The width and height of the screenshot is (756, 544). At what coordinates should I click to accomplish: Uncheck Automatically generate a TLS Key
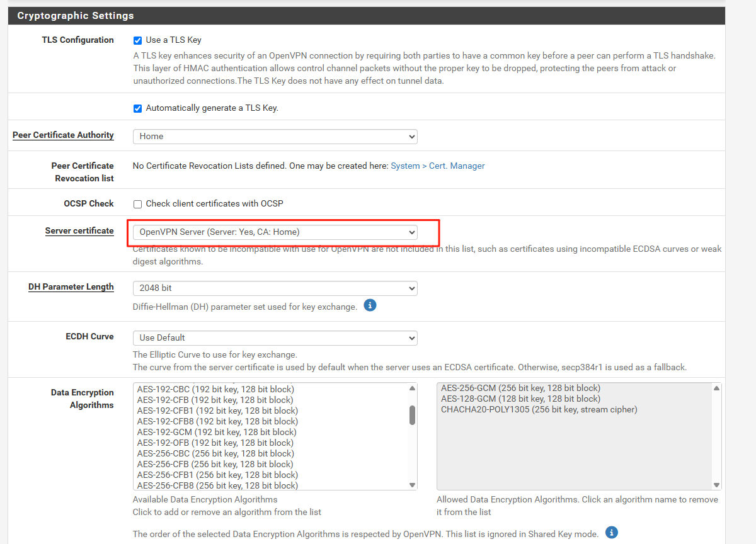tap(137, 108)
